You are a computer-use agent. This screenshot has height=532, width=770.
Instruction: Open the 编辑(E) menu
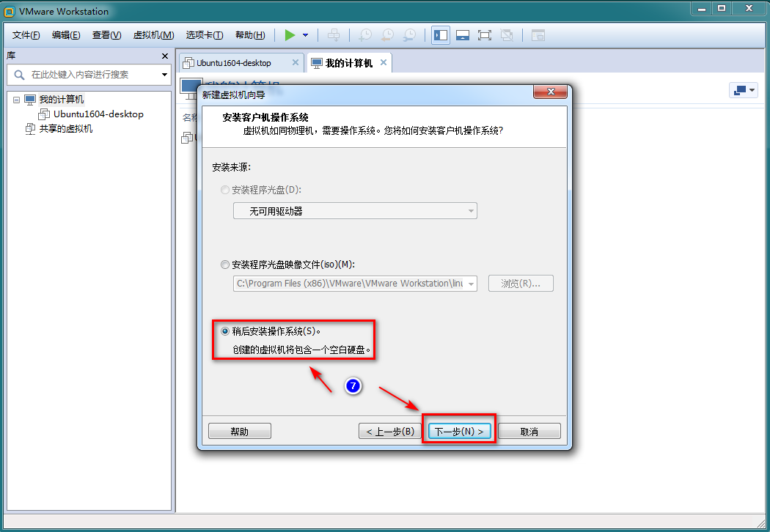(66, 35)
